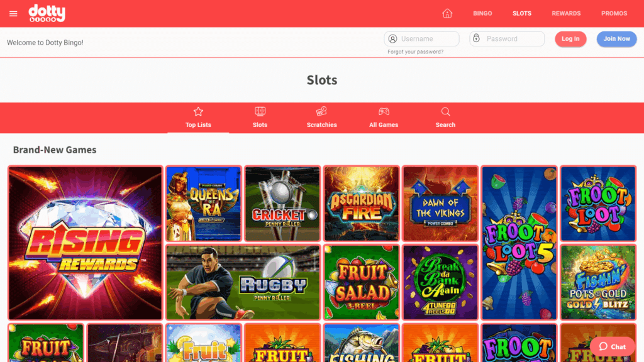Focus the Password input field
Viewport: 644px width, 362px height.
507,39
